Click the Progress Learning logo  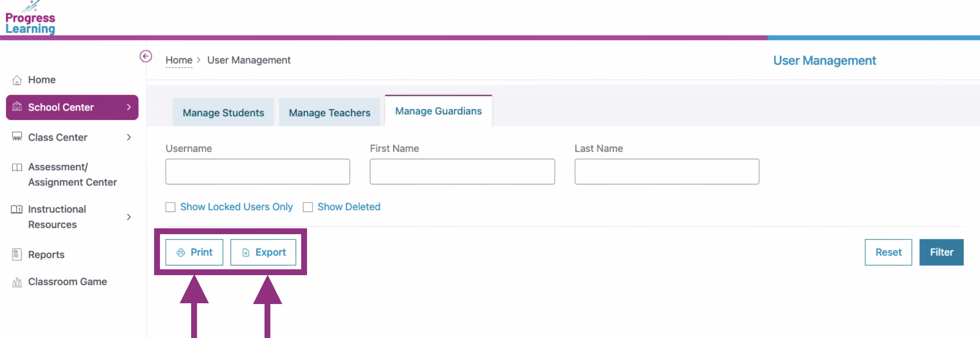[x=30, y=19]
